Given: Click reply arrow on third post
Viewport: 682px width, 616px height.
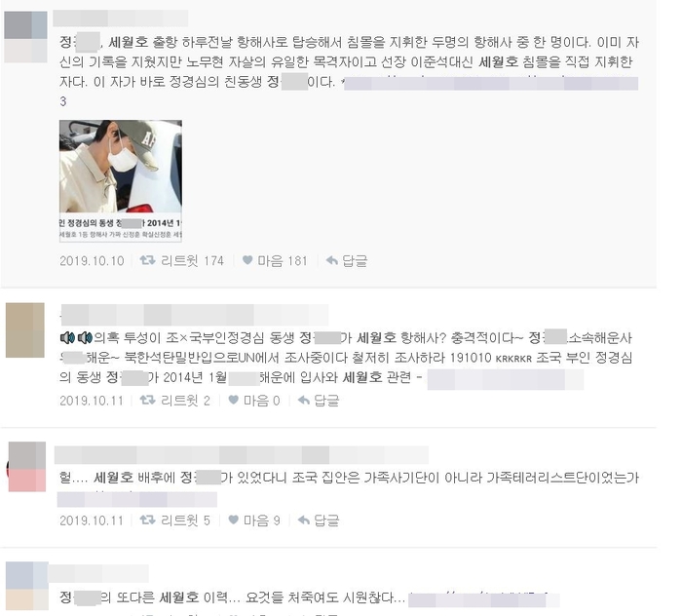Looking at the screenshot, I should pyautogui.click(x=304, y=520).
